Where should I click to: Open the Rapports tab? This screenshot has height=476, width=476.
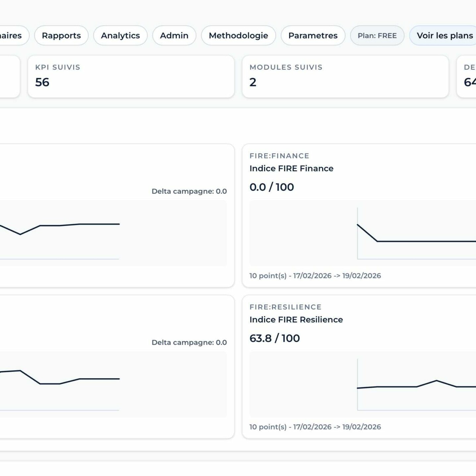(x=61, y=35)
